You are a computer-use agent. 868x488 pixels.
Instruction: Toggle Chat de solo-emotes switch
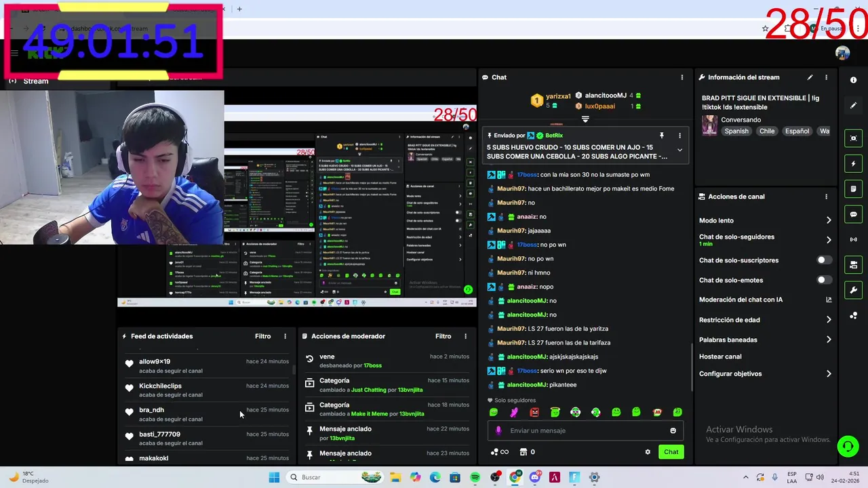[x=824, y=280]
